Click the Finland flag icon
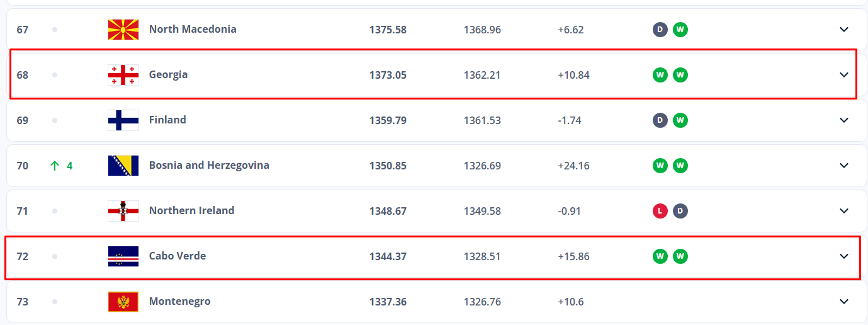The width and height of the screenshot is (868, 325). coord(123,120)
